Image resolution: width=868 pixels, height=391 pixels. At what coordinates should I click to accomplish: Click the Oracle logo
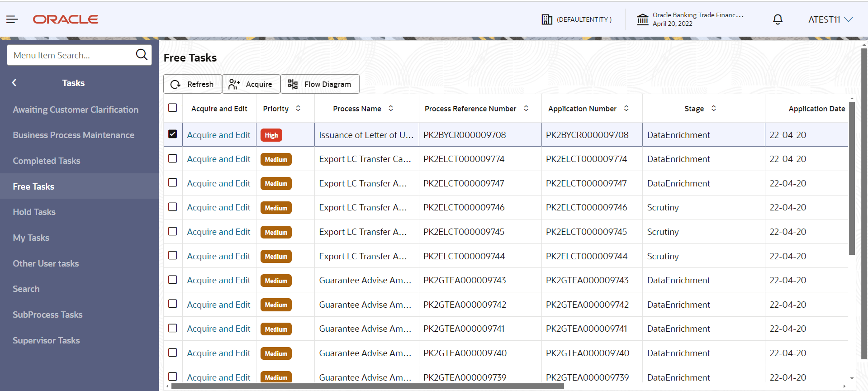pos(66,19)
